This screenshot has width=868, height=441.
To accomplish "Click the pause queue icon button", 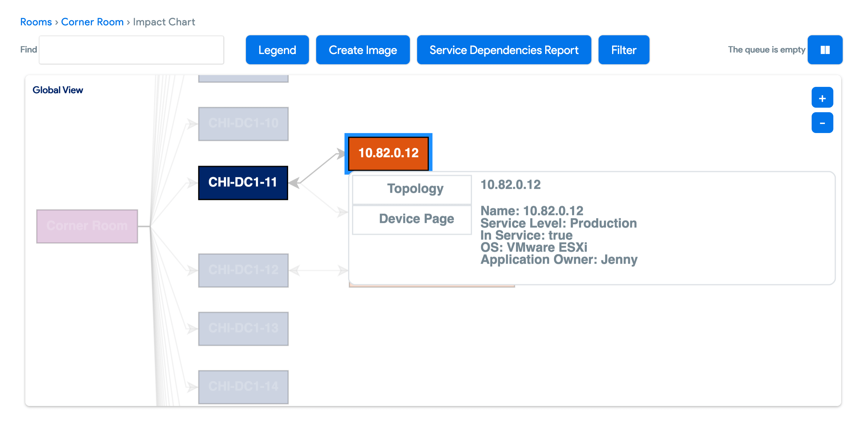I will (825, 49).
